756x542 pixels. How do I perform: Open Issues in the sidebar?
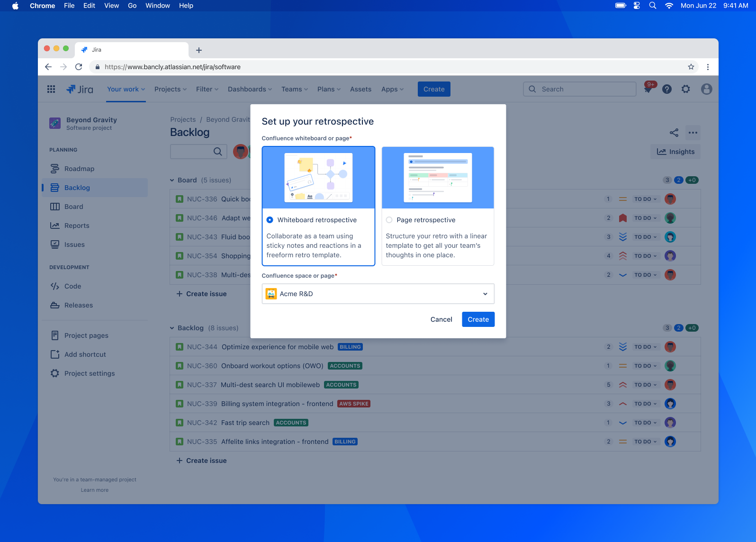pyautogui.click(x=95, y=244)
